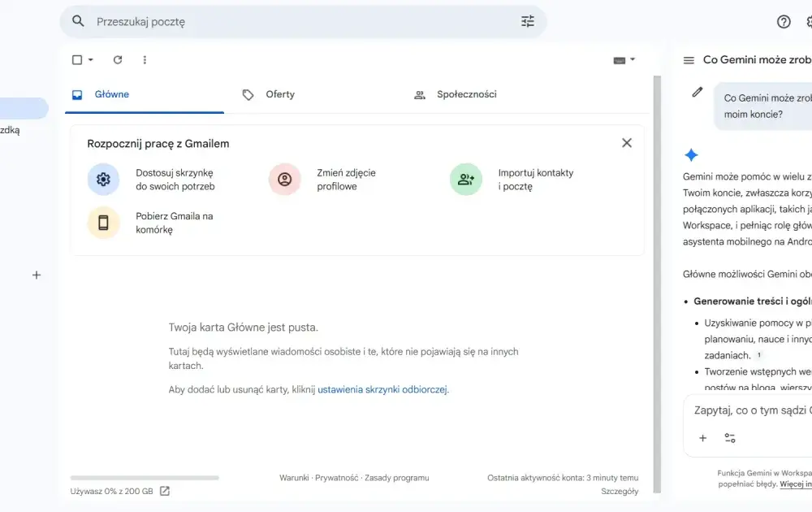Open the Zasady programu footer link

point(397,478)
